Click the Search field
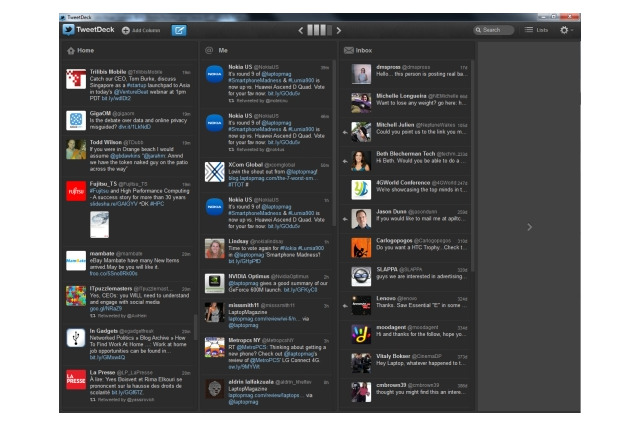Image resolution: width=640 pixels, height=426 pixels. click(493, 30)
